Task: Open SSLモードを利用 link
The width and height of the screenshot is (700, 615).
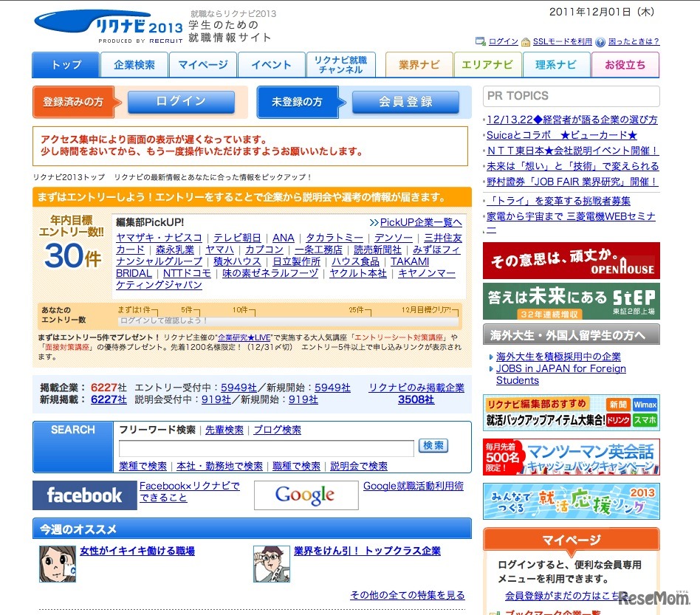Action: click(x=562, y=41)
